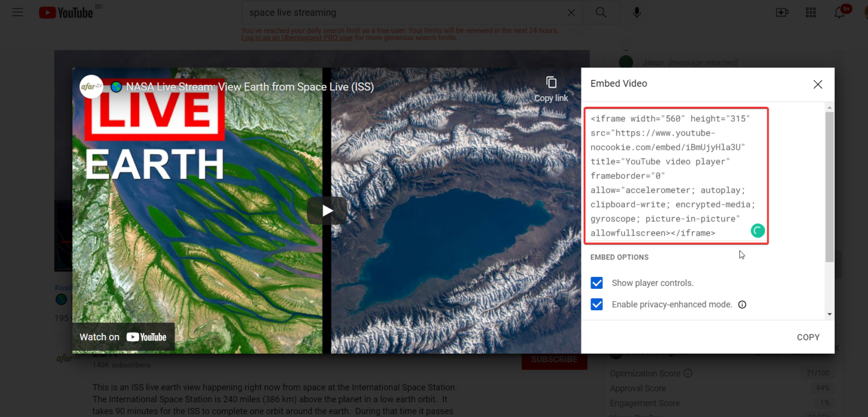Viewport: 868px width, 417px height.
Task: Click privacy-enhanced mode info icon
Action: coord(743,305)
